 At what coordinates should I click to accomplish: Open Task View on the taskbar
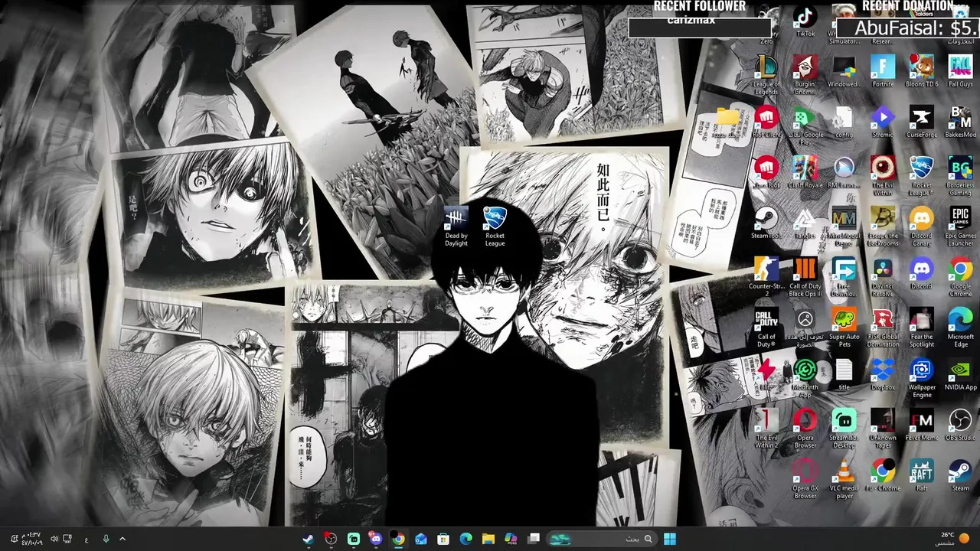coord(534,539)
